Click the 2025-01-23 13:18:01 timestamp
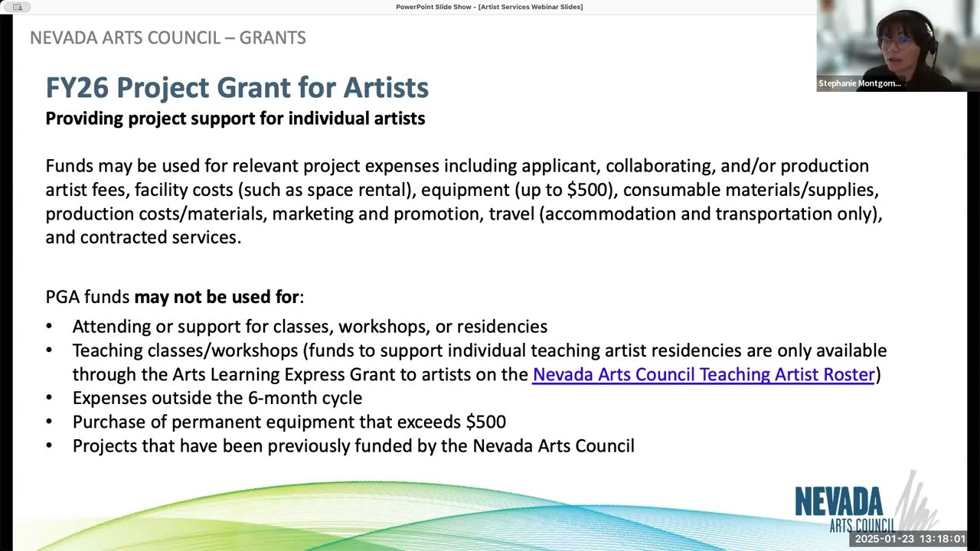This screenshot has width=980, height=551. click(x=910, y=539)
